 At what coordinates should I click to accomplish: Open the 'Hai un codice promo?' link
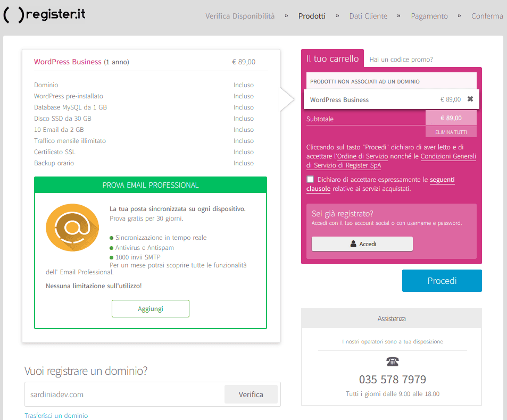click(401, 60)
